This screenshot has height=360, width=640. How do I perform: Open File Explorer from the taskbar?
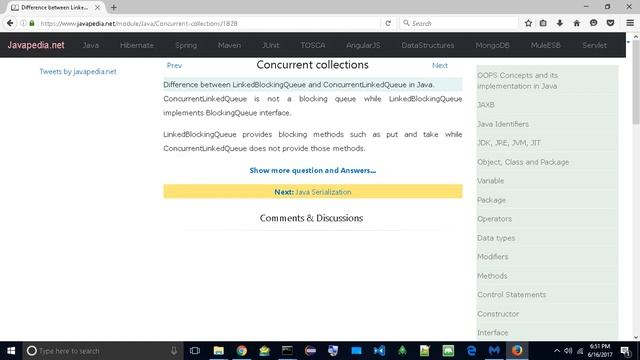(218, 351)
